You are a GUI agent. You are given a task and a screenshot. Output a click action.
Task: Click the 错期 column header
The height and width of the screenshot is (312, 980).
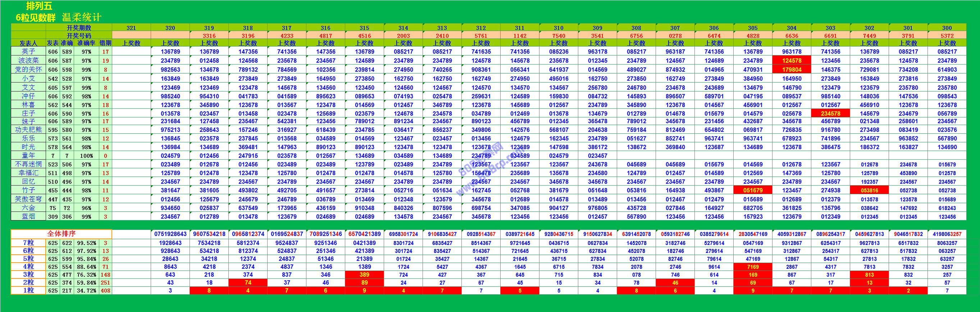(x=105, y=44)
